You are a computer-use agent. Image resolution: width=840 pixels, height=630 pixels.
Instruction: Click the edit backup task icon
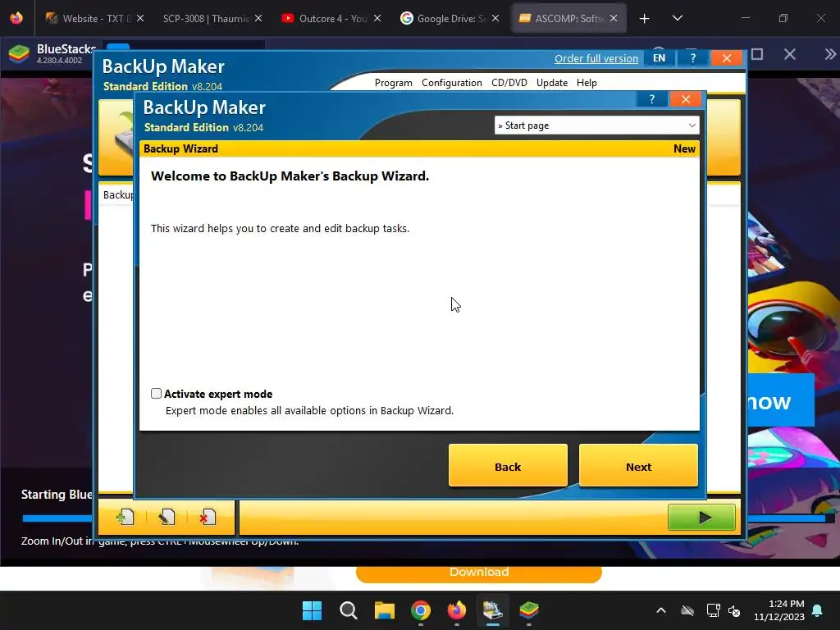pos(167,517)
